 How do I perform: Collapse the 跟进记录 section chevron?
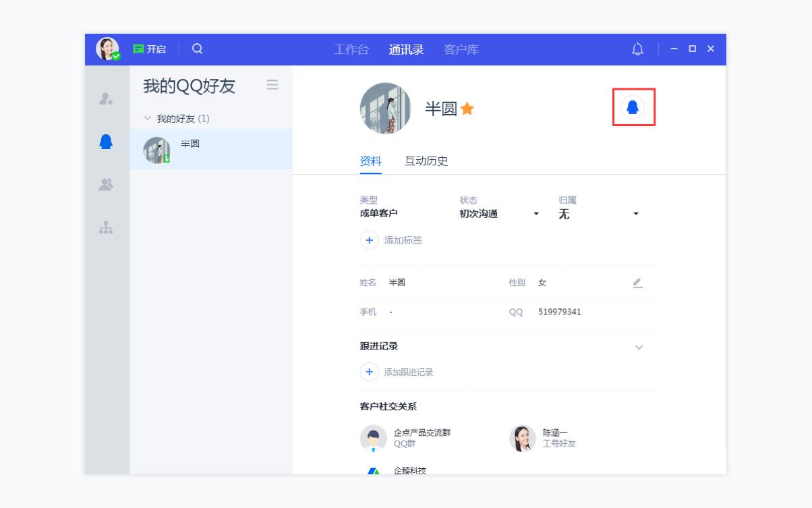coord(638,347)
